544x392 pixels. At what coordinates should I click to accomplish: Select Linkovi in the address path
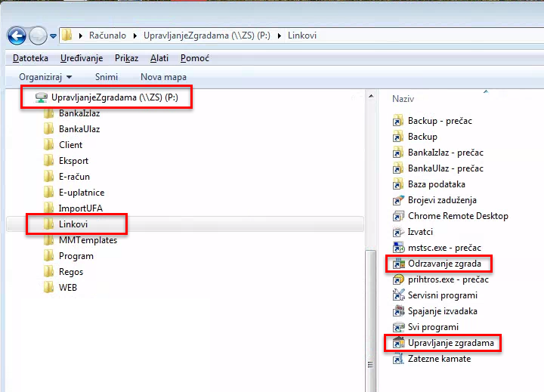[302, 35]
